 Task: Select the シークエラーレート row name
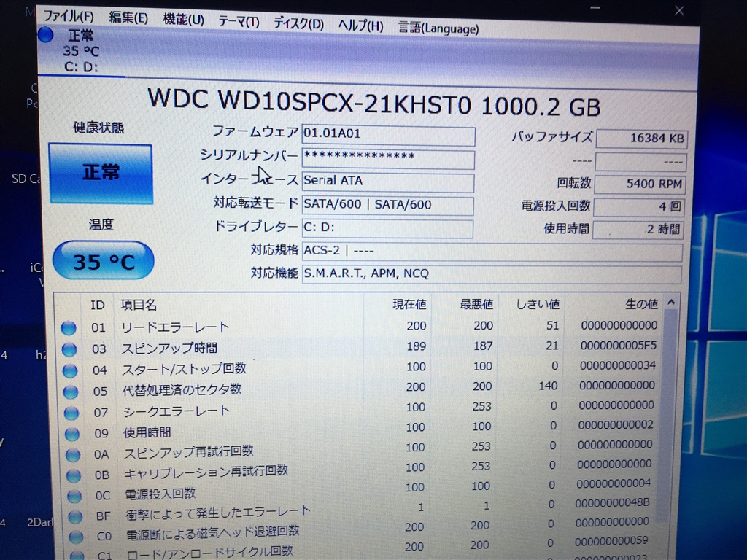pyautogui.click(x=177, y=411)
